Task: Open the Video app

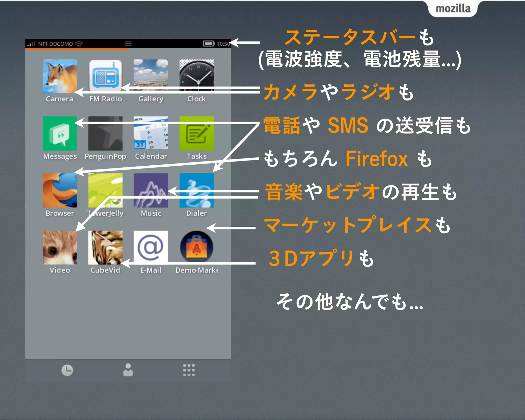Action: (60, 247)
